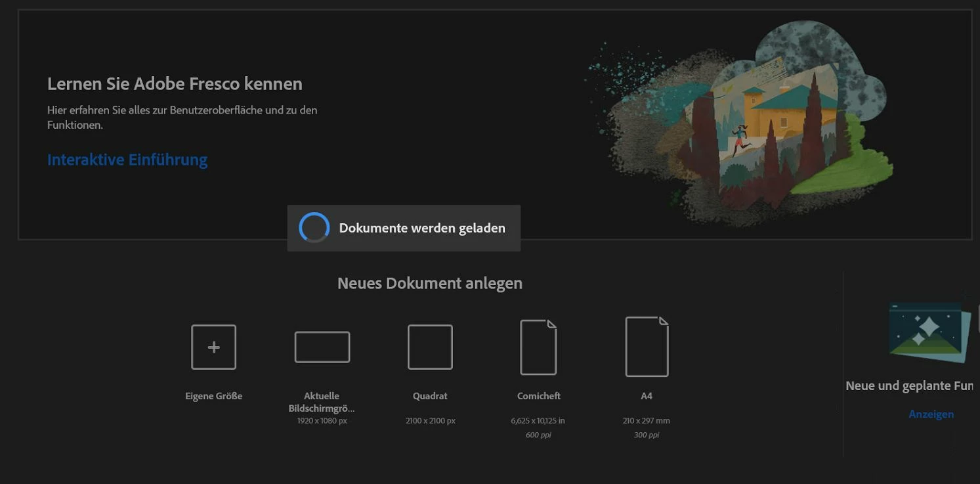The width and height of the screenshot is (980, 484).
Task: Click the 6,625 x 10,125 in text
Action: point(538,420)
